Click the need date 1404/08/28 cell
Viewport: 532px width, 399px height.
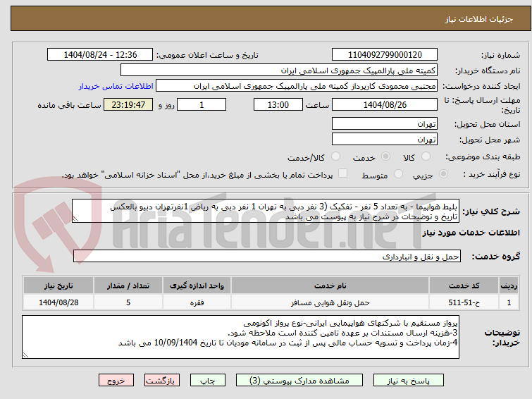pos(58,302)
